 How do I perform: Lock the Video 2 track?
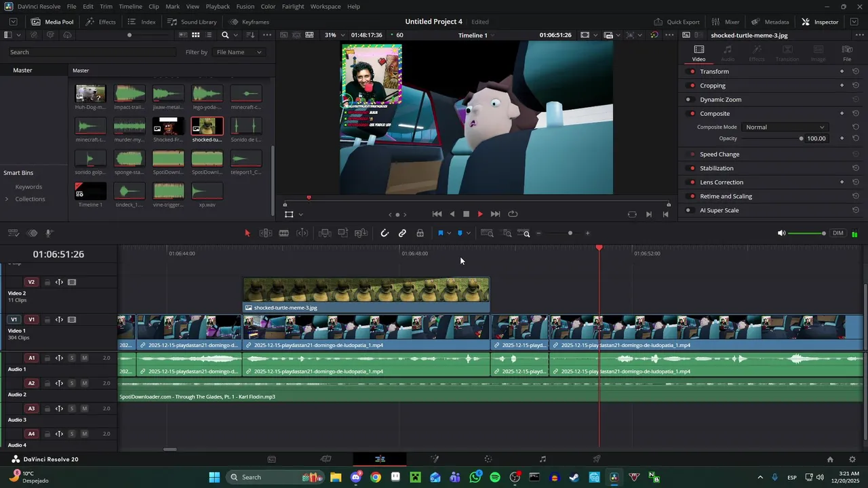pos(47,282)
